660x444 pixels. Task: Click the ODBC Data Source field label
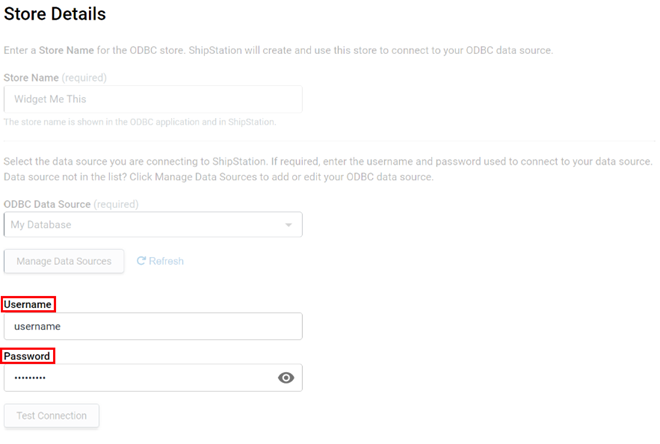[47, 204]
